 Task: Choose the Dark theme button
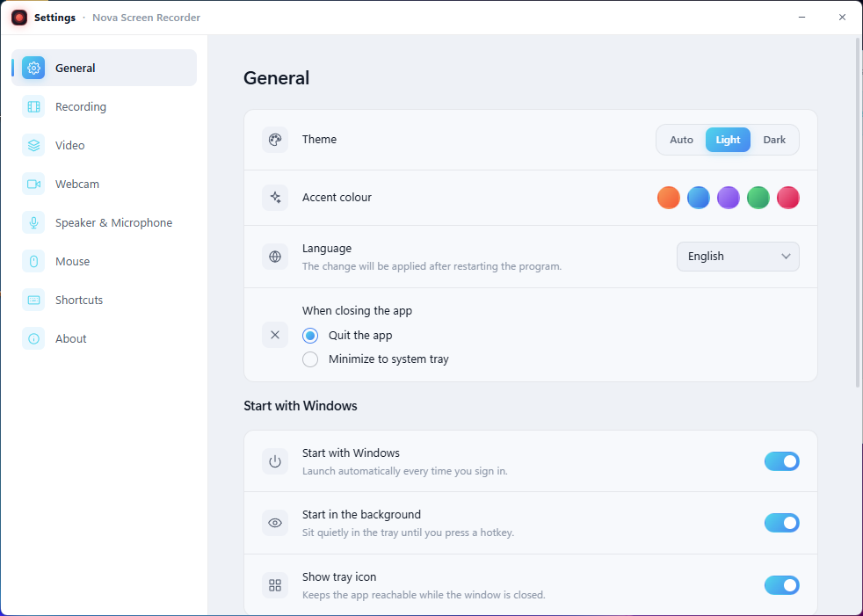coord(774,140)
